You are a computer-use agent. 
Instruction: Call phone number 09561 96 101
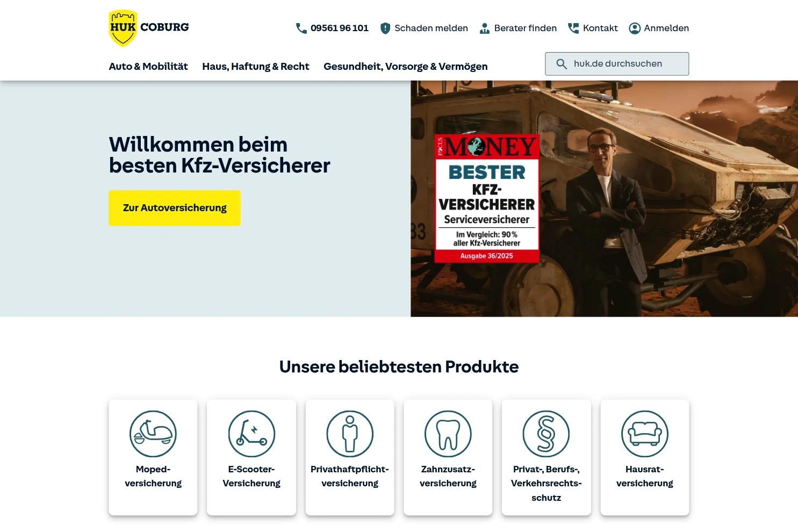[x=340, y=28]
